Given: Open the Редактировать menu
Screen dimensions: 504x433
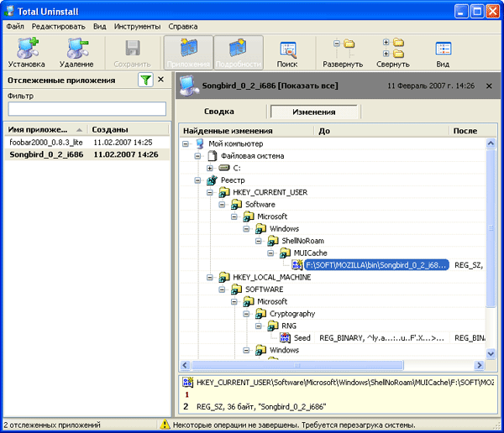Looking at the screenshot, I should (58, 26).
